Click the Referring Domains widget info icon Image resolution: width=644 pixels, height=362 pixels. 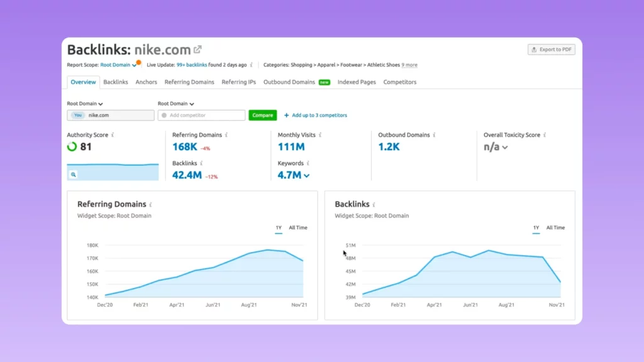tap(151, 205)
